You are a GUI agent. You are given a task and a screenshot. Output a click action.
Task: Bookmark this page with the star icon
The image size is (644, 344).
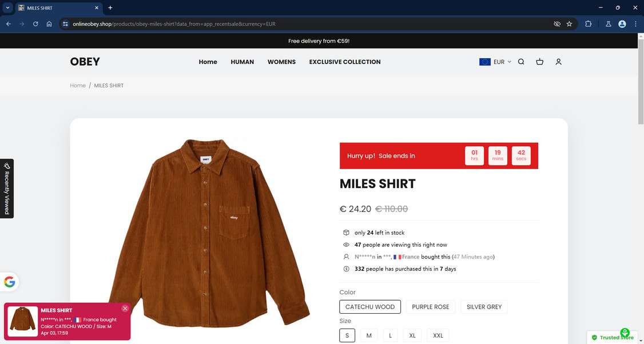pos(569,24)
